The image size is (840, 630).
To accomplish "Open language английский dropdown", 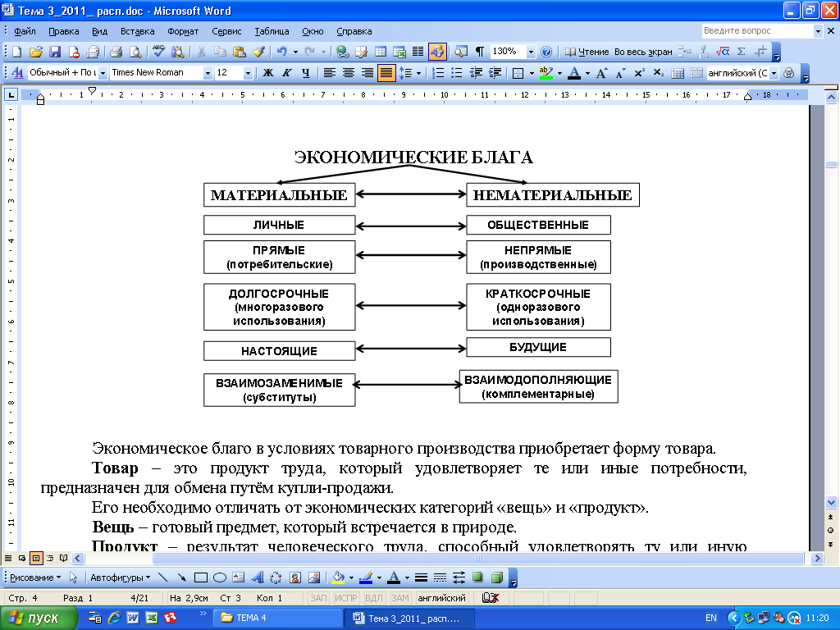I will coord(774,73).
